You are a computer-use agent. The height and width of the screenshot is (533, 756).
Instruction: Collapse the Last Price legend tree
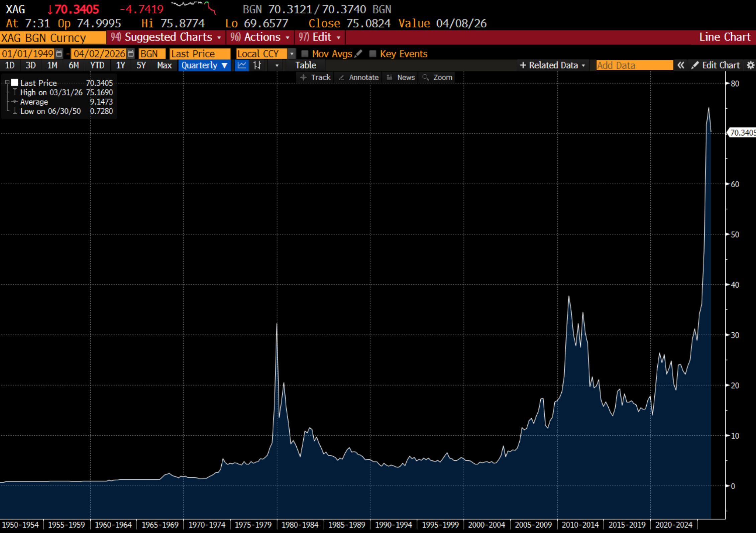[x=7, y=82]
